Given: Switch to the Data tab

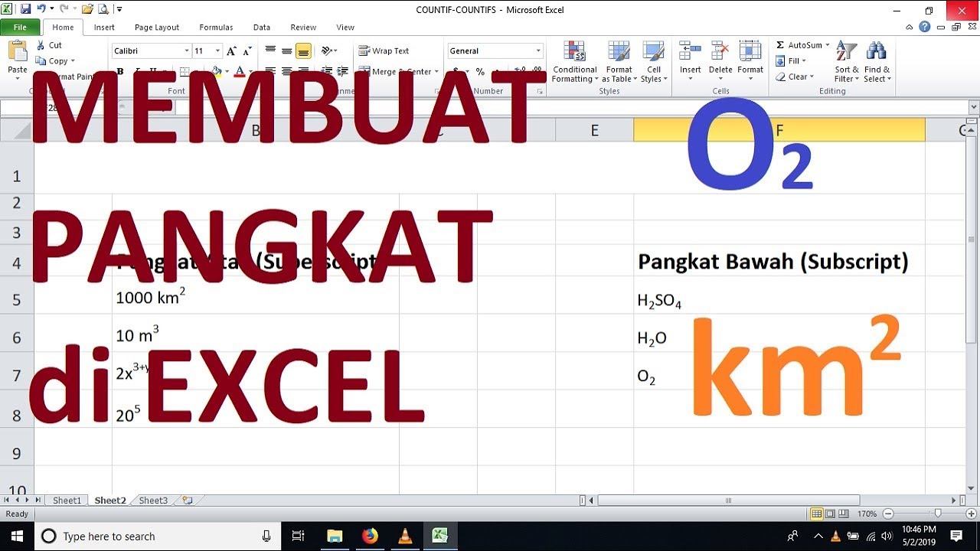Looking at the screenshot, I should (x=262, y=27).
